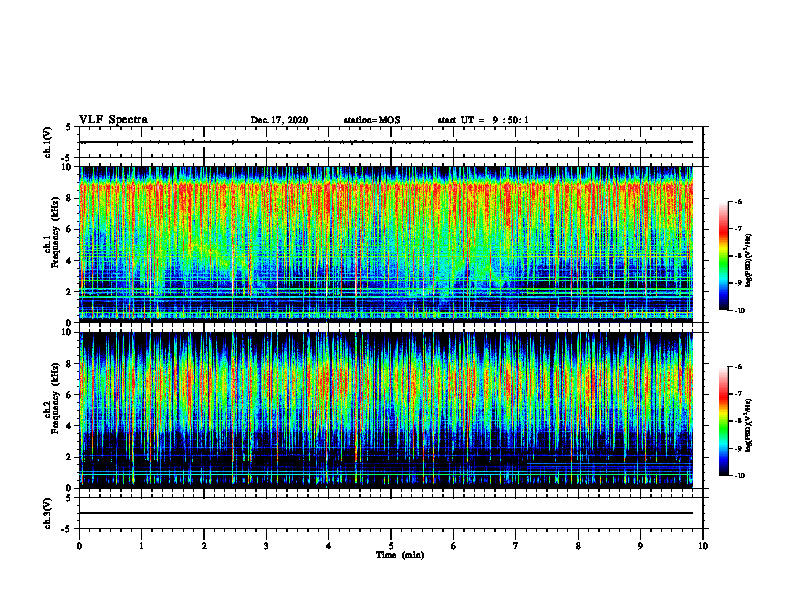Select the "start UT = 9 :50: 1" text

(x=483, y=120)
